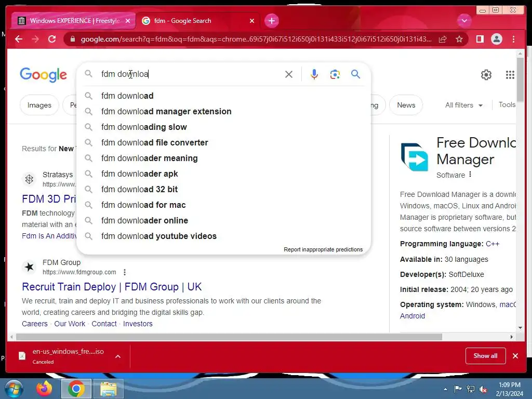Open the Our Work sitelink

pos(70,324)
